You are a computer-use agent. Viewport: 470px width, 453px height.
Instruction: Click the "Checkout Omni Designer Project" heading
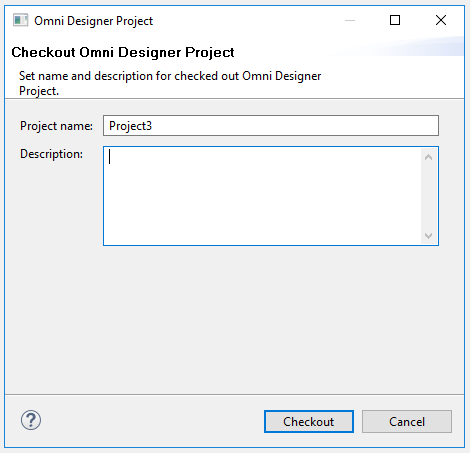tap(123, 52)
